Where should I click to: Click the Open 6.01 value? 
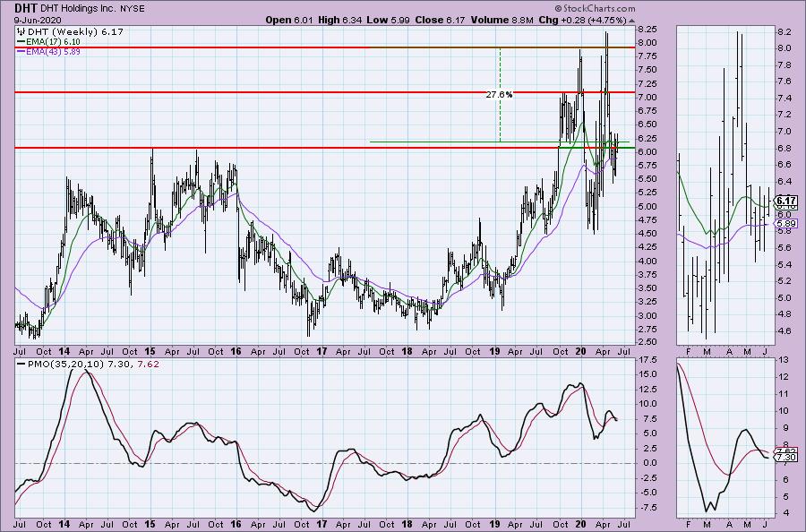(x=289, y=20)
